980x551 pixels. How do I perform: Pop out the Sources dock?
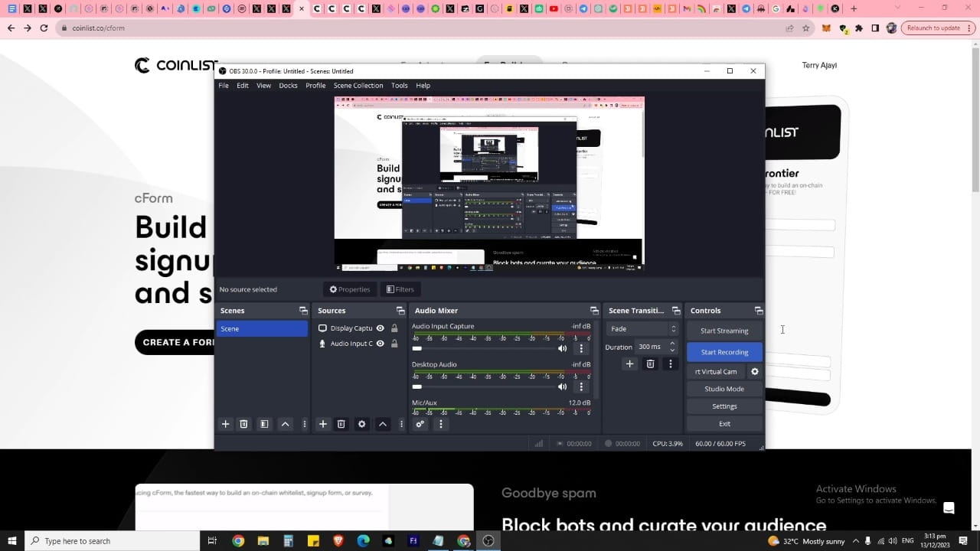point(400,311)
